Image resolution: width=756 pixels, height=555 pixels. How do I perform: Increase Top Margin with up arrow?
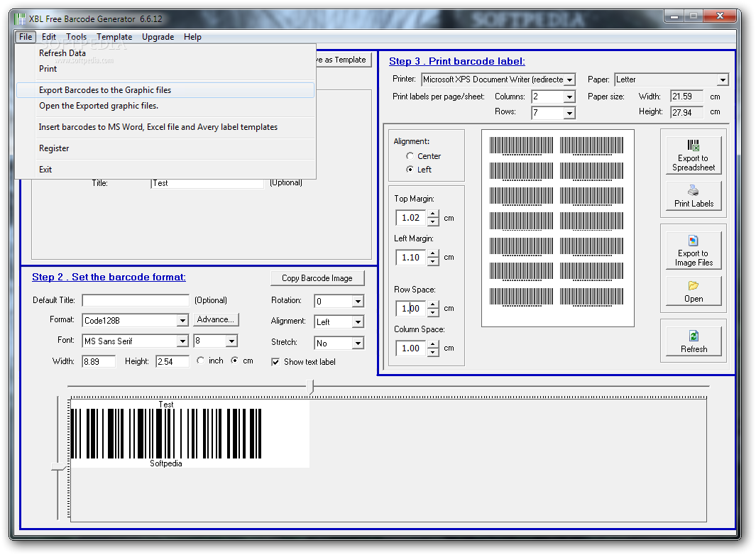pyautogui.click(x=433, y=214)
